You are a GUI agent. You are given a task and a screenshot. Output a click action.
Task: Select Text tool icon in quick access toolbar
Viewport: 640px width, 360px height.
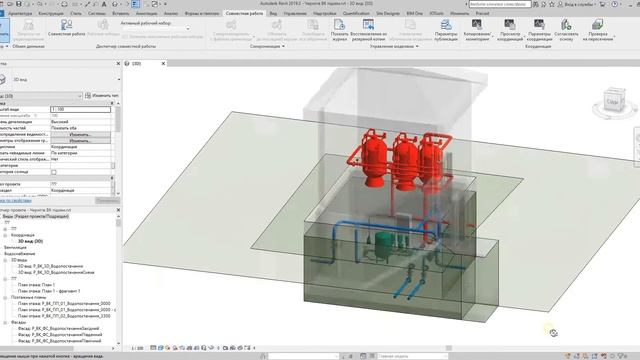104,4
